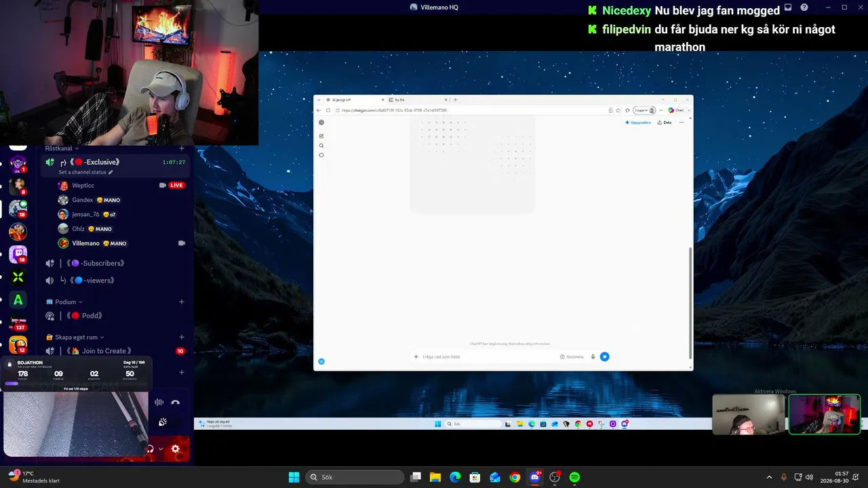
Task: Open Google Chrome from the taskbar
Action: [x=515, y=477]
